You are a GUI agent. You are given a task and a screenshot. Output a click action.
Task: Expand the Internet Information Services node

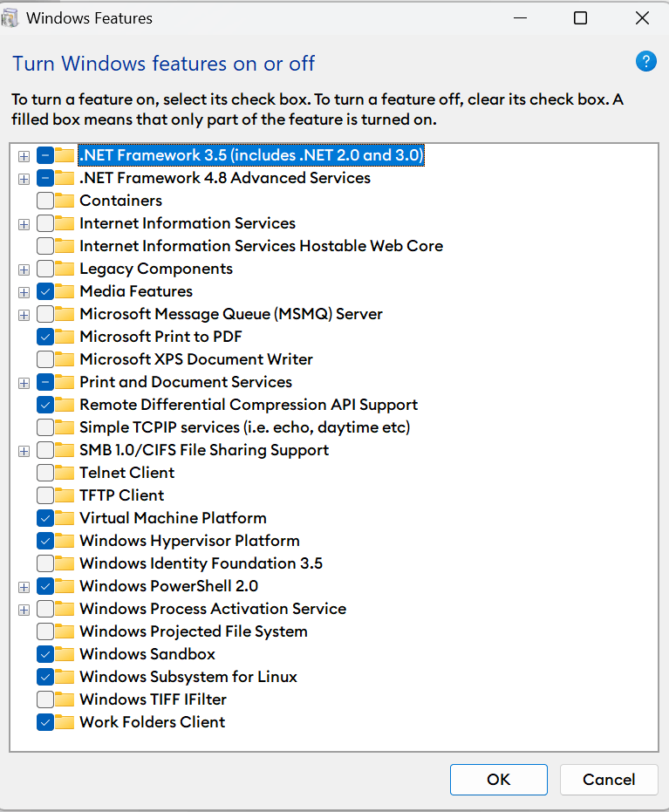tap(24, 224)
